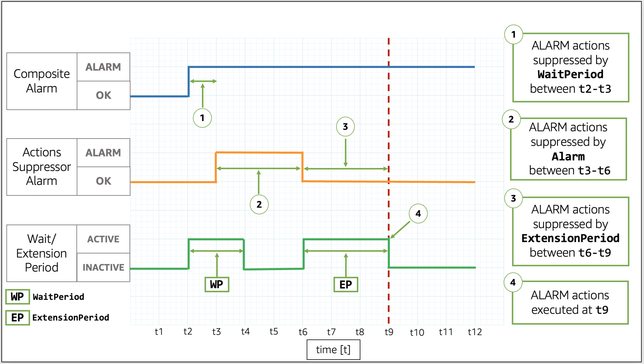Expand the WaitPeriod label box
This screenshot has height=364, width=644.
point(217,285)
